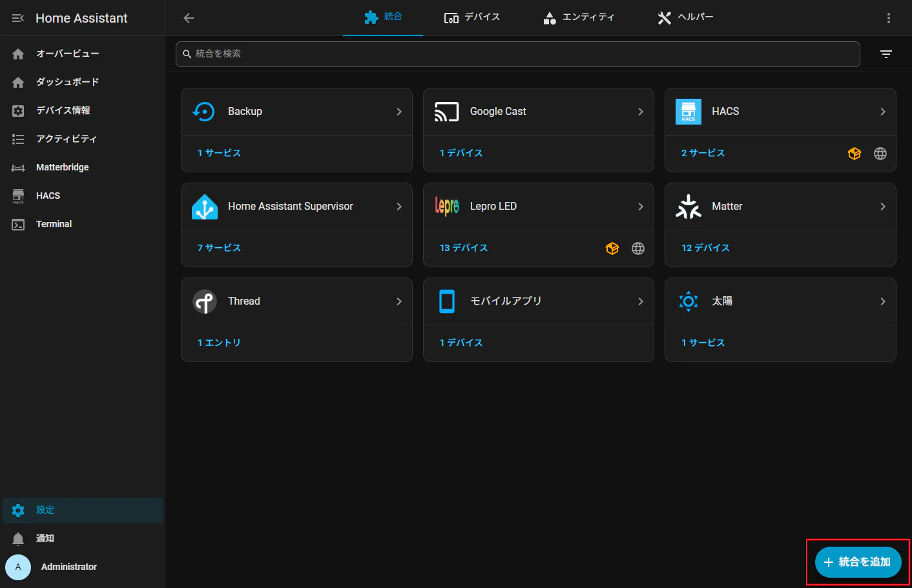Viewport: 912px width, 588px height.
Task: Click the Google Cast icon
Action: [x=446, y=112]
